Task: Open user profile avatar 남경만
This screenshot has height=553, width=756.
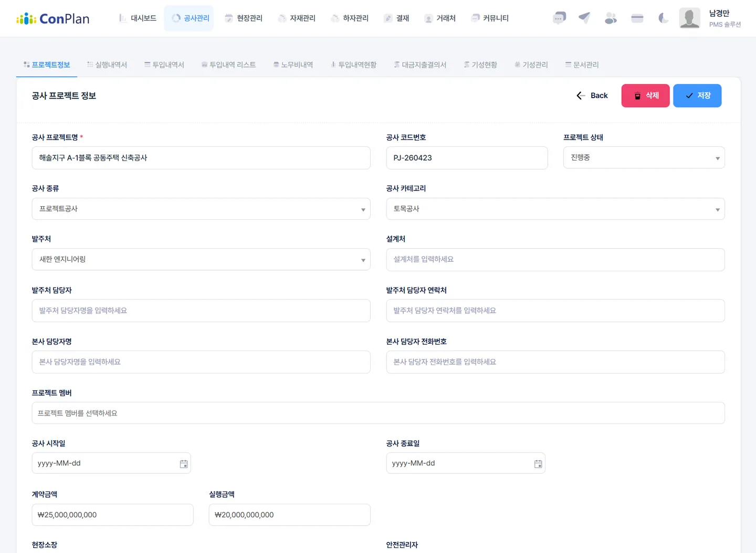Action: point(689,18)
